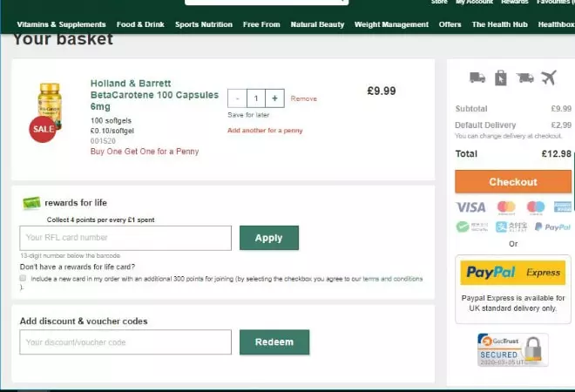Click the Mastercard payment logo
The height and width of the screenshot is (392, 575).
506,207
